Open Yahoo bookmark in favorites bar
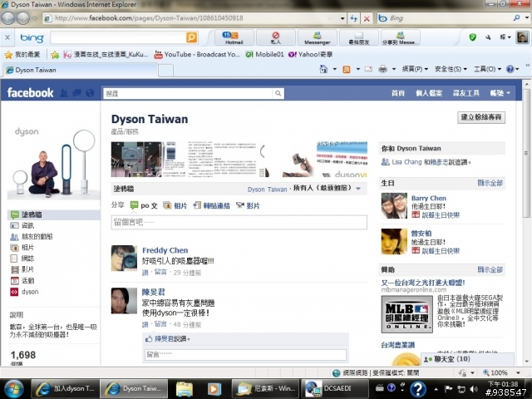 [x=310, y=54]
